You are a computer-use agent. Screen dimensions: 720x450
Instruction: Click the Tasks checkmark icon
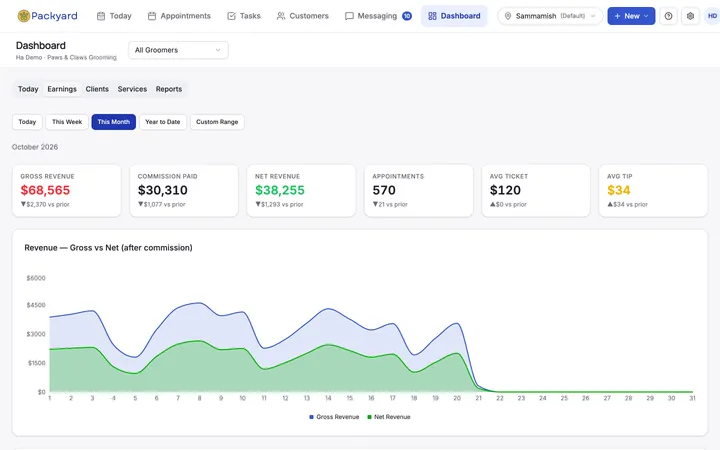pos(231,16)
